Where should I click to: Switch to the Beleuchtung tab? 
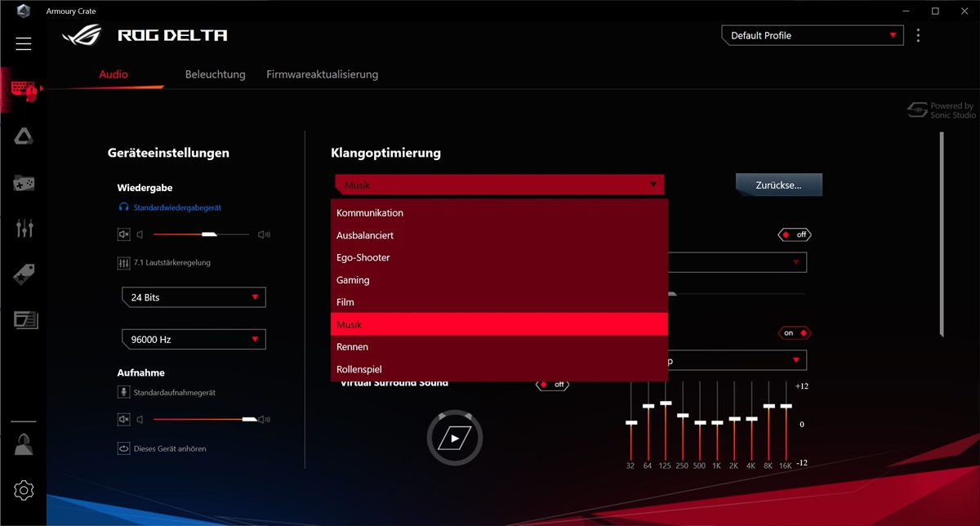pos(216,74)
